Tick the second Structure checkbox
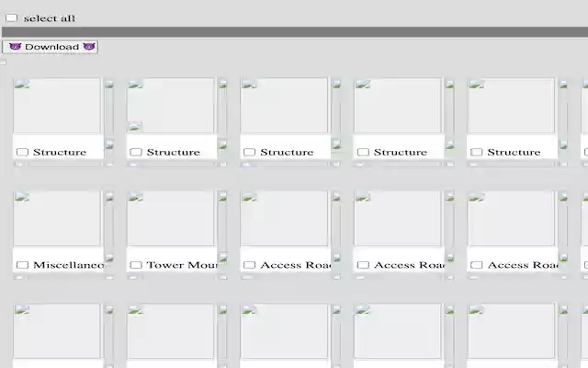Image resolution: width=588 pixels, height=368 pixels. [x=136, y=152]
